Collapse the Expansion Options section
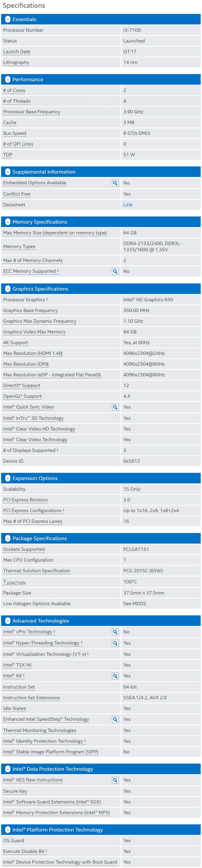Image resolution: width=202 pixels, height=868 pixels. pos(8,478)
